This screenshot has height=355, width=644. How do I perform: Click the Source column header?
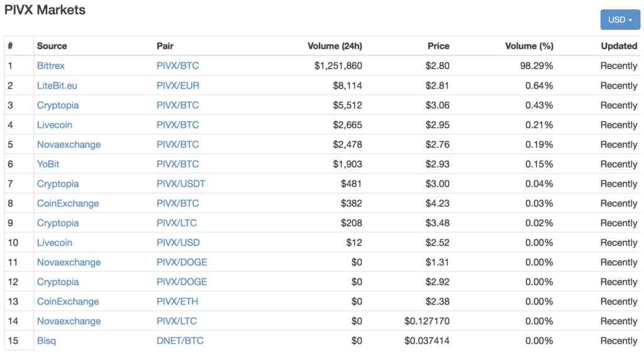click(x=52, y=46)
